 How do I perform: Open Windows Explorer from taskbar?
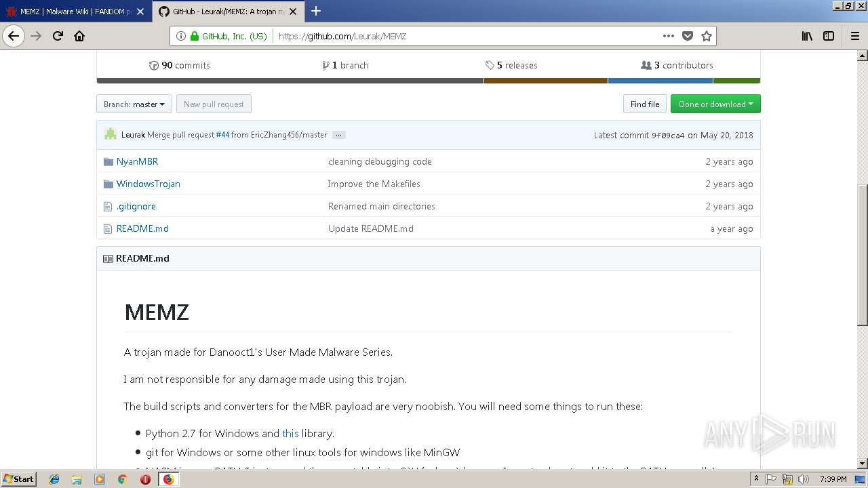pos(77,479)
